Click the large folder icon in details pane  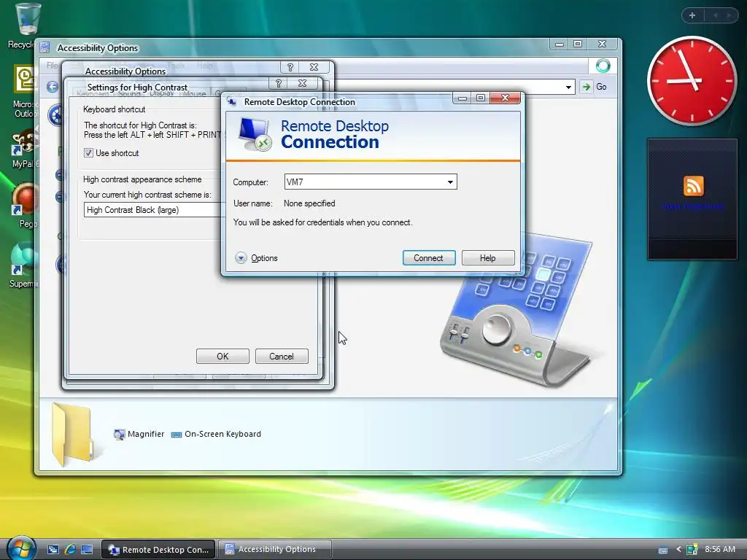pyautogui.click(x=72, y=435)
